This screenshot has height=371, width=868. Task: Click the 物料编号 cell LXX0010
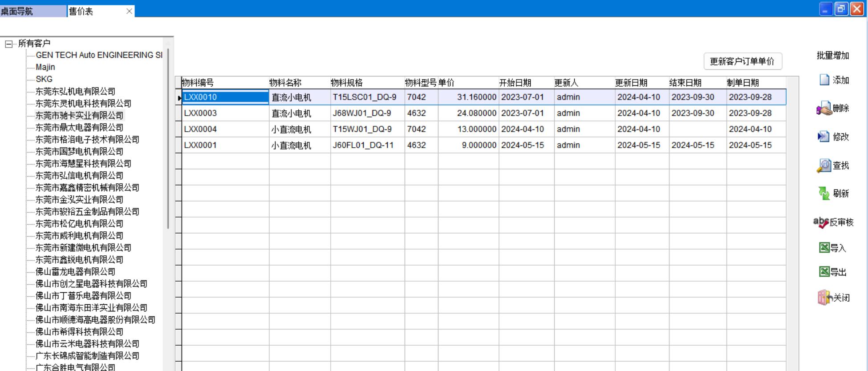tap(225, 97)
